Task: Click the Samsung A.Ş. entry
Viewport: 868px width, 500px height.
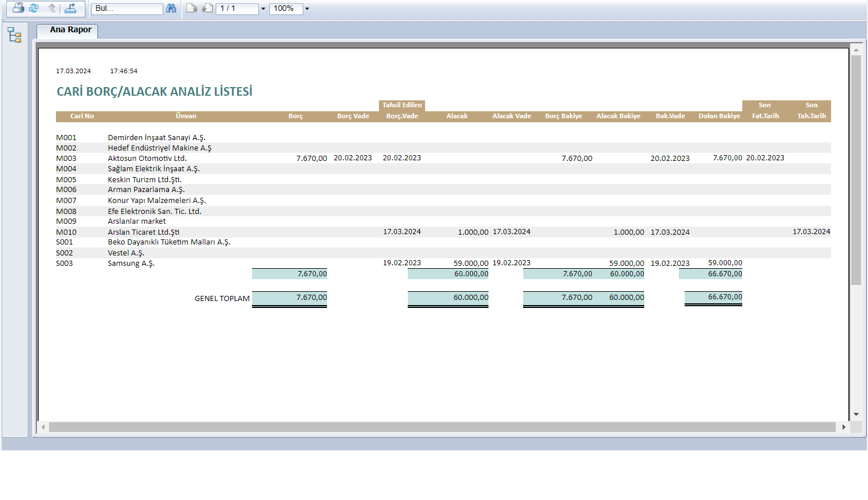Action: pyautogui.click(x=131, y=263)
